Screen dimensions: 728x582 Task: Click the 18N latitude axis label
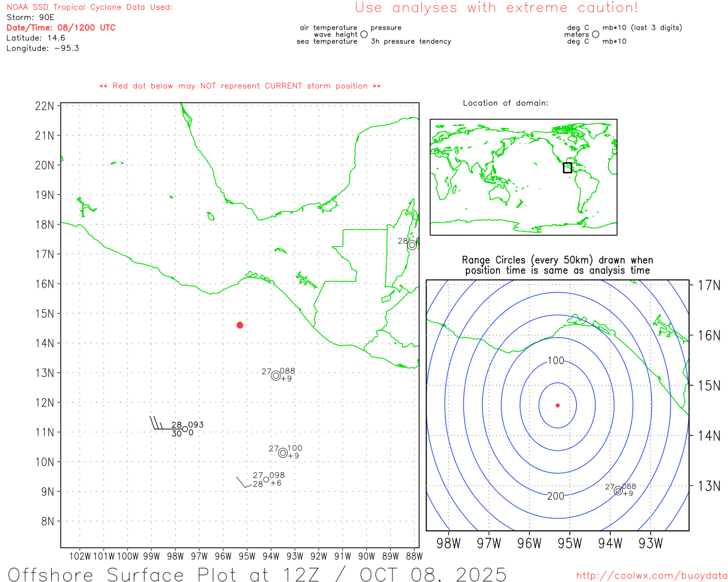[x=45, y=225]
